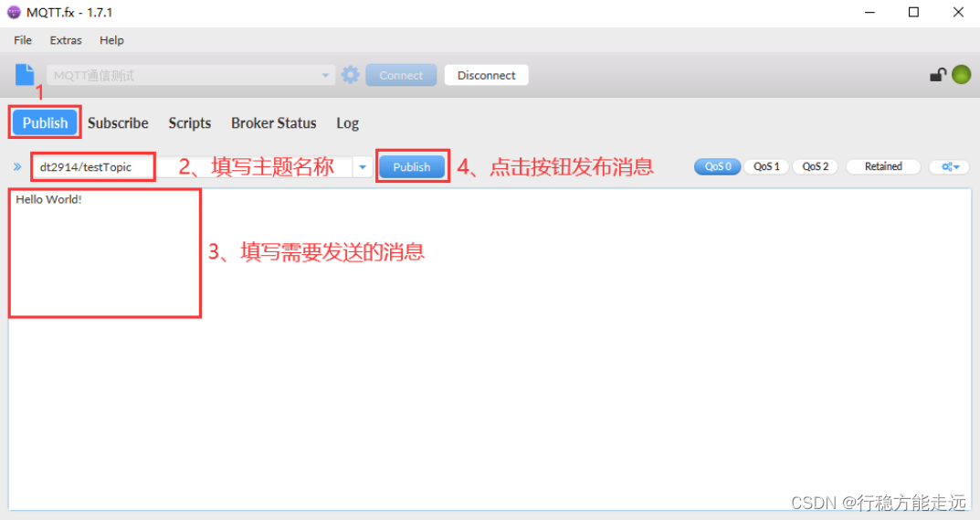Close the MQTT.fx window

tap(958, 13)
